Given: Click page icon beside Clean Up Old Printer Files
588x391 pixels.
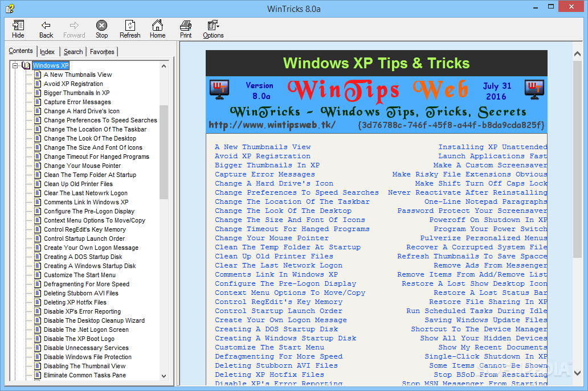Looking at the screenshot, I should point(38,184).
